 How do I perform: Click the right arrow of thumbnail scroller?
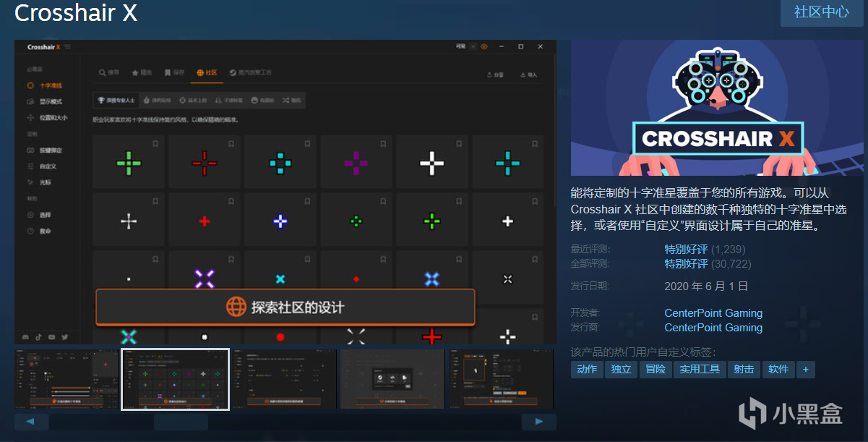click(539, 422)
